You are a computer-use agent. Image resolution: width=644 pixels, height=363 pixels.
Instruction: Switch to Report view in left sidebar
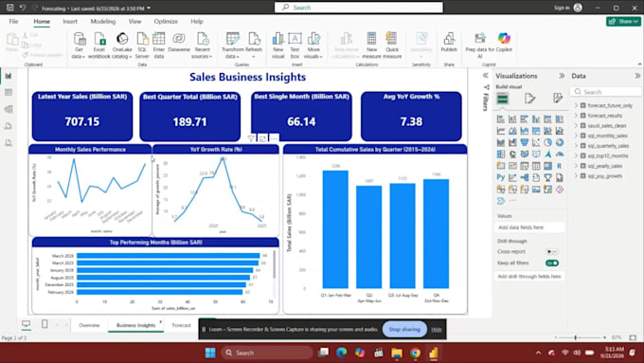pos(9,76)
